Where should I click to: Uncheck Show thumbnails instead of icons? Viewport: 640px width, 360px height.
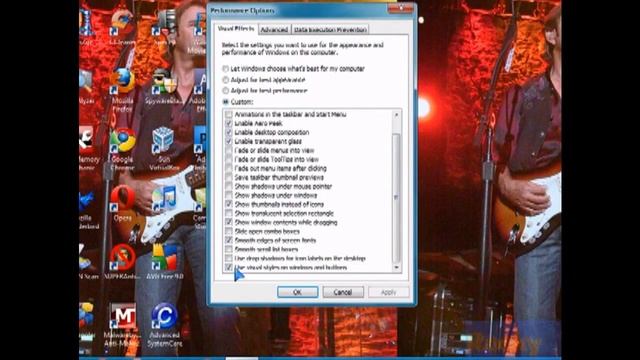pos(229,204)
